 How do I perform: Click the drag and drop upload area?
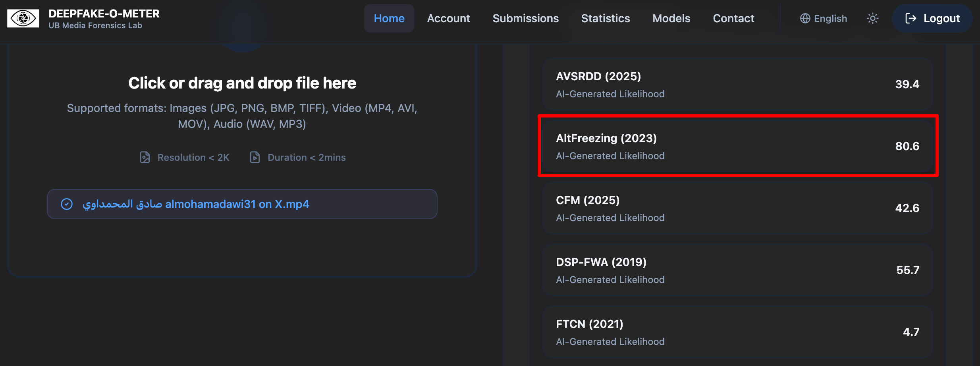pyautogui.click(x=242, y=159)
